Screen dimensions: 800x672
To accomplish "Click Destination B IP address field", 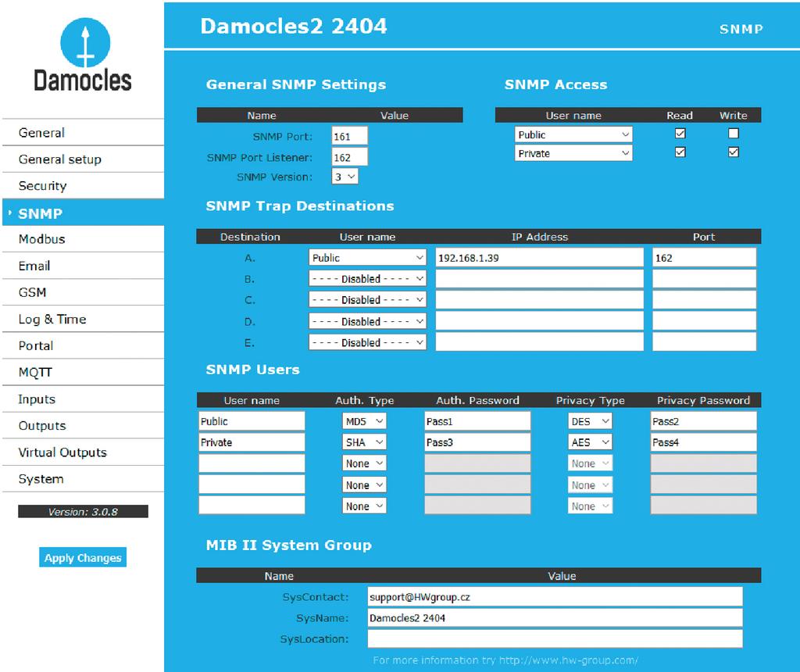I will (539, 279).
